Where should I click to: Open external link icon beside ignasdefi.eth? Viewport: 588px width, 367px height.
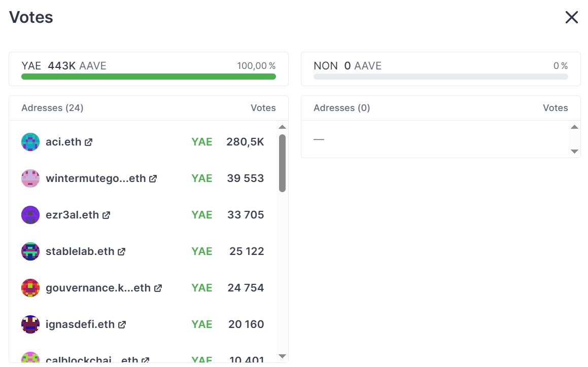point(122,325)
